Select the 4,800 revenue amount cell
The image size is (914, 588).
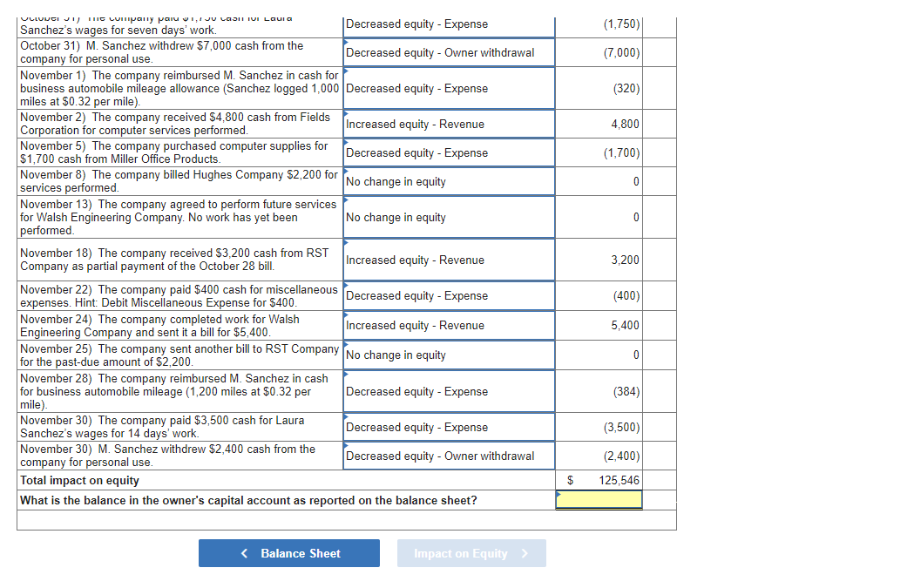pyautogui.click(x=599, y=123)
